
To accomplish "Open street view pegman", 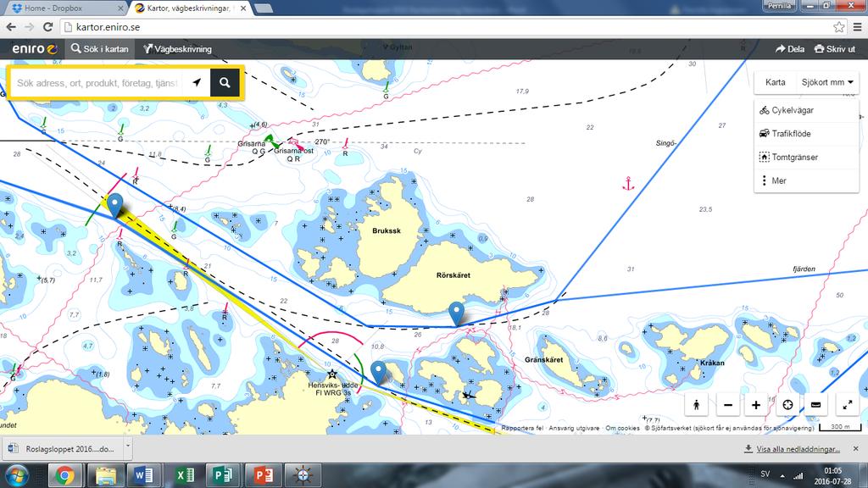I will click(697, 405).
